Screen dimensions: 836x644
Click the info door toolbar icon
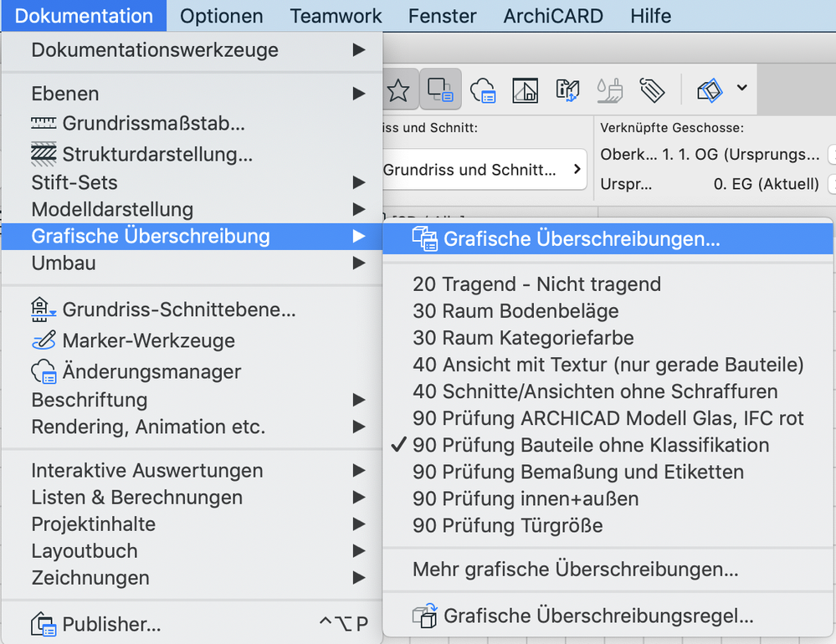coord(567,89)
